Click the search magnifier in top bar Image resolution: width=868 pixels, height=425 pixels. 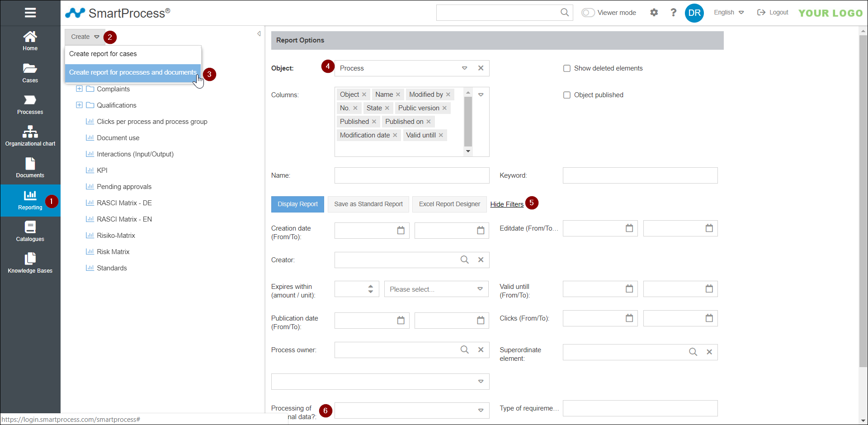[x=565, y=13]
